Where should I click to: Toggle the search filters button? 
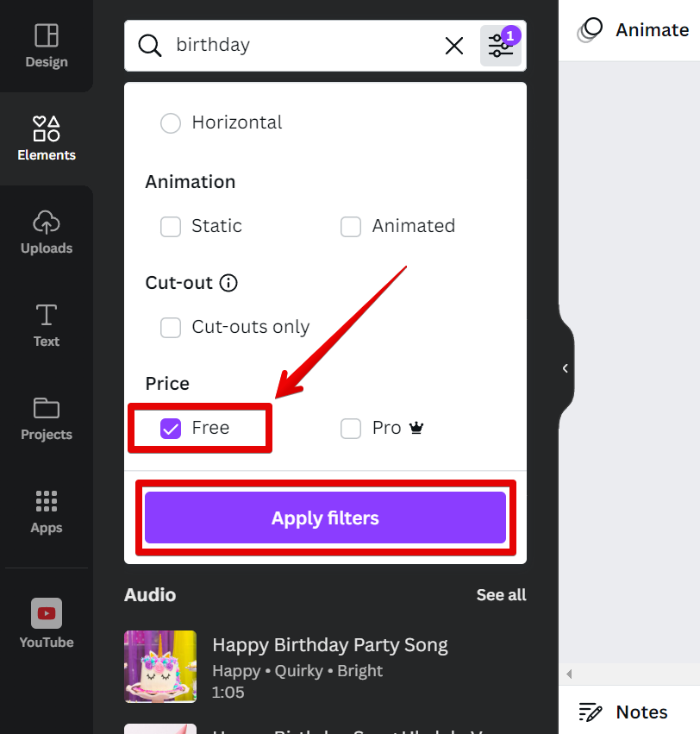click(501, 46)
